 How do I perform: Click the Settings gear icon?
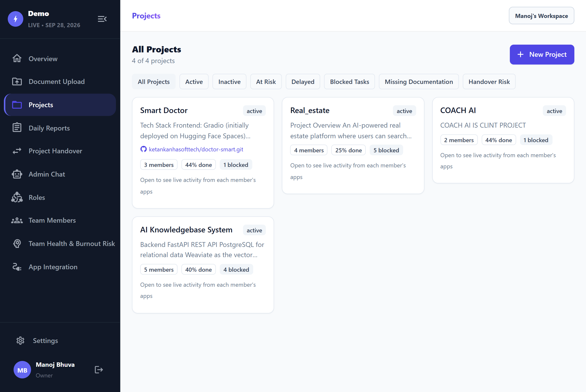[x=20, y=341]
